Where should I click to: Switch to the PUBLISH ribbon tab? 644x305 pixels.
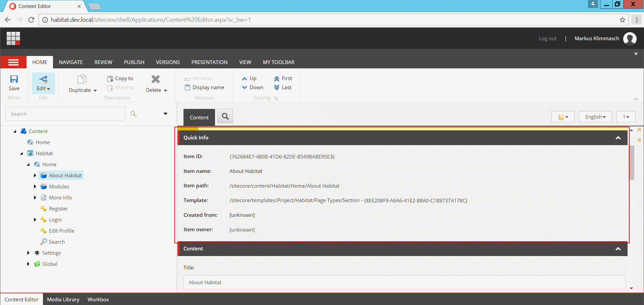click(134, 62)
